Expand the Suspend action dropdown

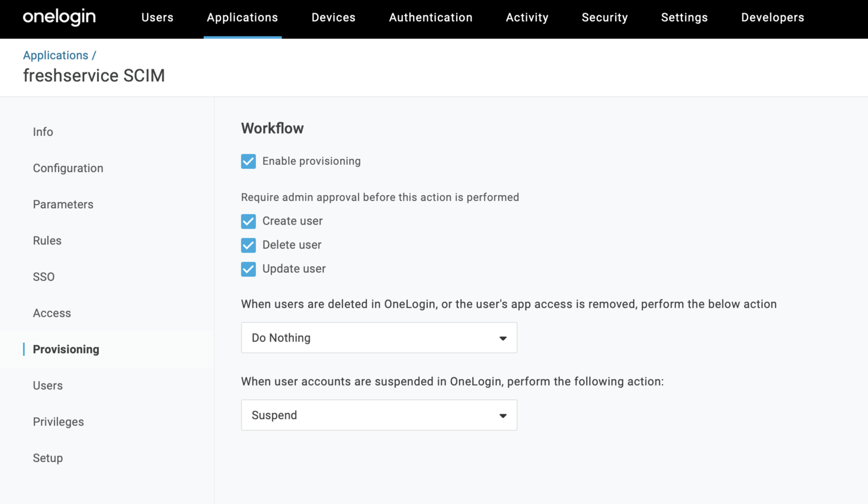379,415
